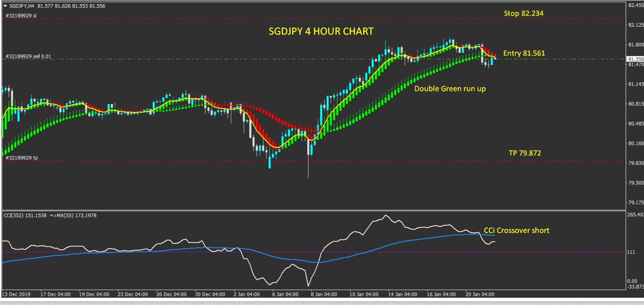This screenshot has height=305, width=644.
Task: Click the 26 Dec 04:00 time axis label
Action: (171, 294)
